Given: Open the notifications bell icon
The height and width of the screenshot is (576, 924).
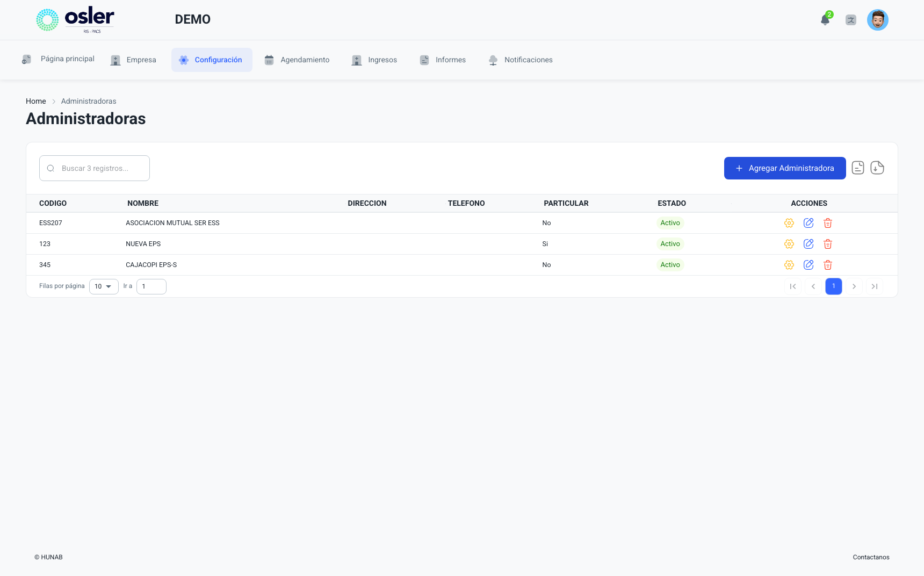Looking at the screenshot, I should pos(825,20).
